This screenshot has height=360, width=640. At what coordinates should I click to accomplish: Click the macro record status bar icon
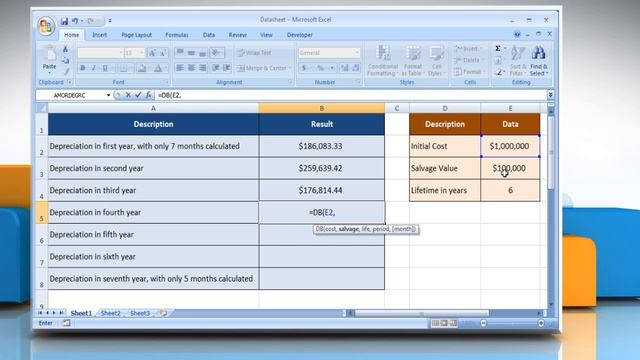pos(66,323)
